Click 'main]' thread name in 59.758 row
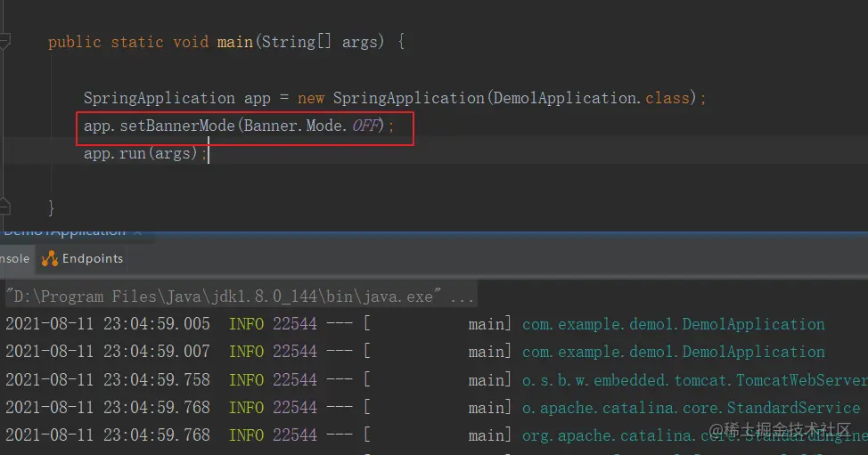 489,380
